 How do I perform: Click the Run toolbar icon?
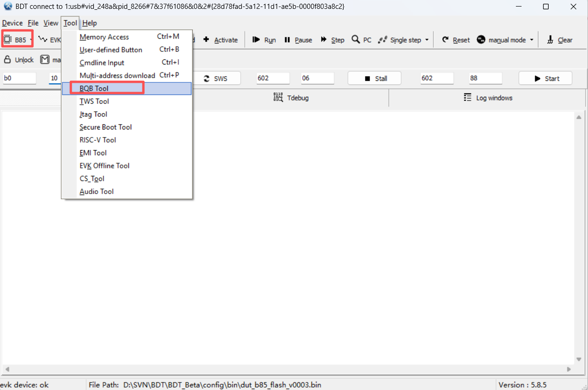click(256, 40)
